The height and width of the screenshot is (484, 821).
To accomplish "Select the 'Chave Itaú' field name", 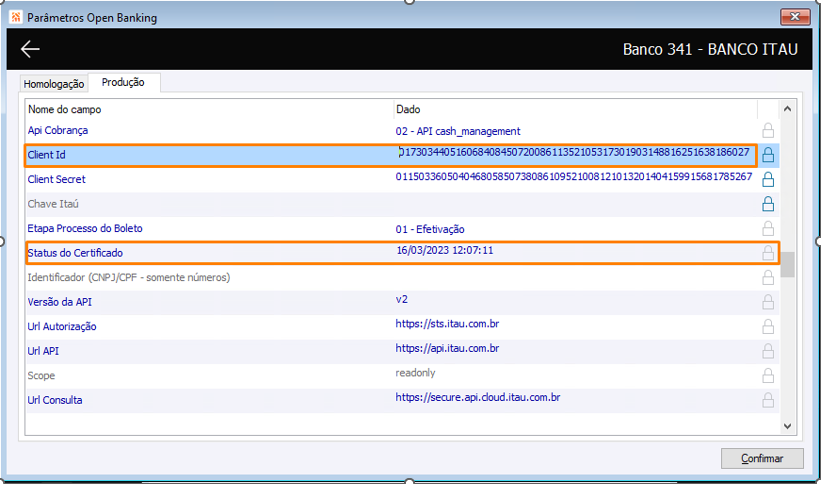I will coord(53,204).
